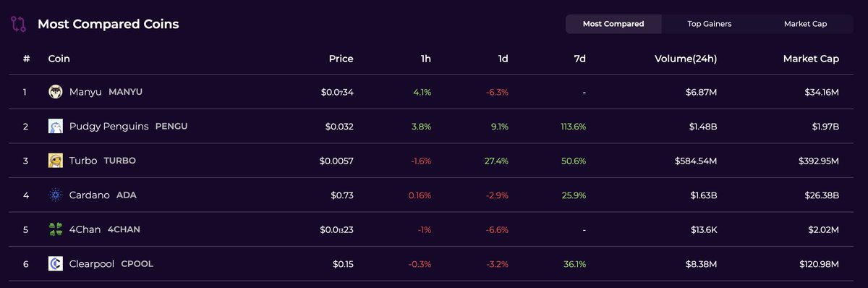Switch to the Top Gainers tab
This screenshot has height=288, width=868.
coord(710,24)
